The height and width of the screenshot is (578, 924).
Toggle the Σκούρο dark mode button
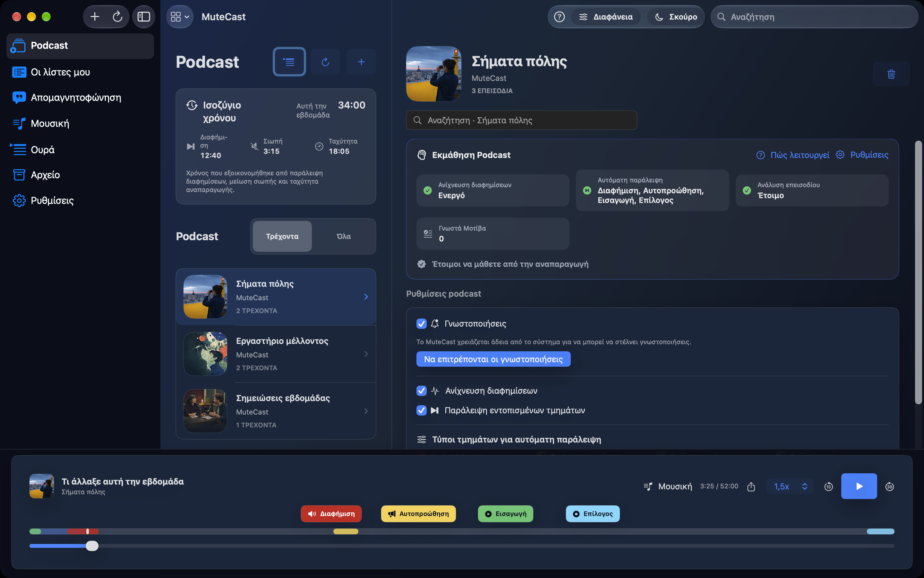[675, 17]
